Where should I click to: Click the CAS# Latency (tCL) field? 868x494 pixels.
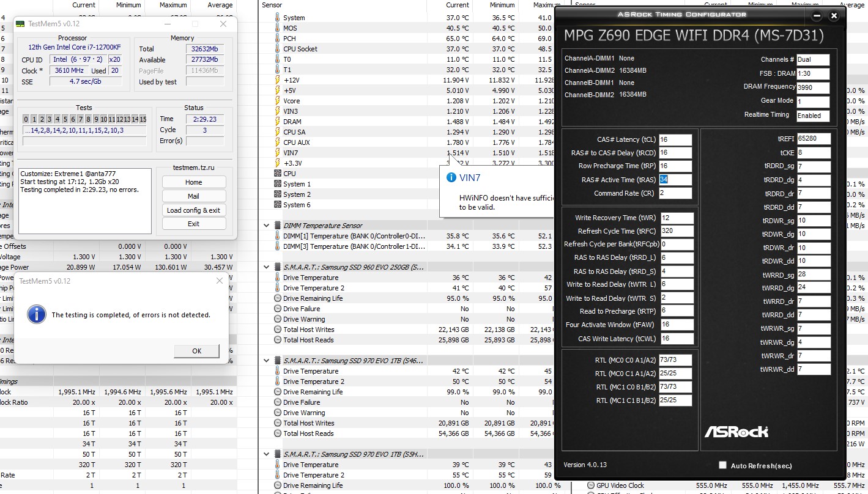pyautogui.click(x=675, y=140)
